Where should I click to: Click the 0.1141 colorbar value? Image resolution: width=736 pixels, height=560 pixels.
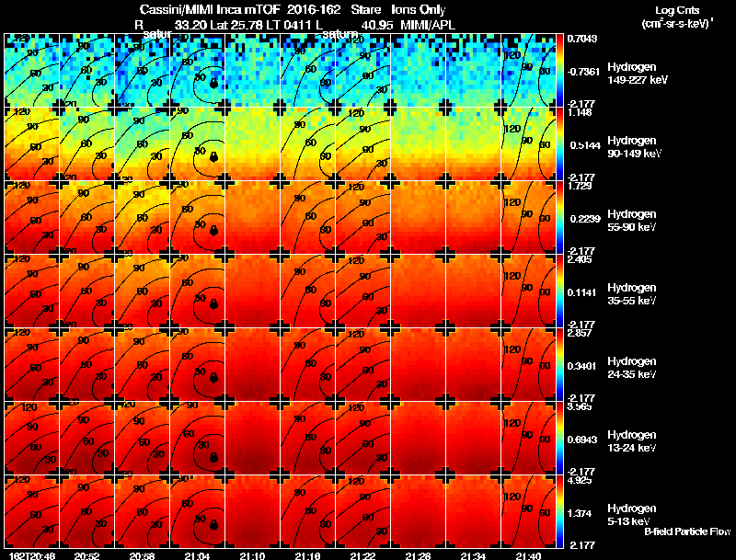(x=583, y=292)
